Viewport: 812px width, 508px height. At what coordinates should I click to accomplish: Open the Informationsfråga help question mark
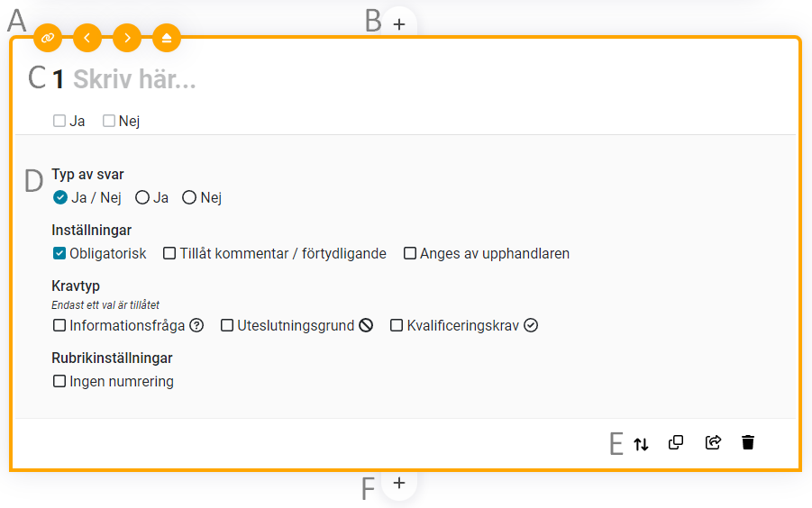[196, 325]
